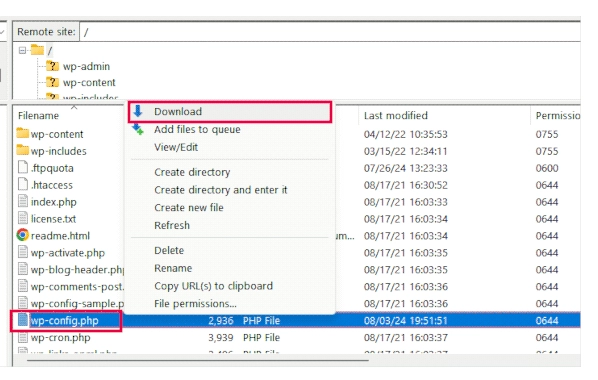
Task: Click the horizontal scrollbar below file list
Action: [198, 360]
